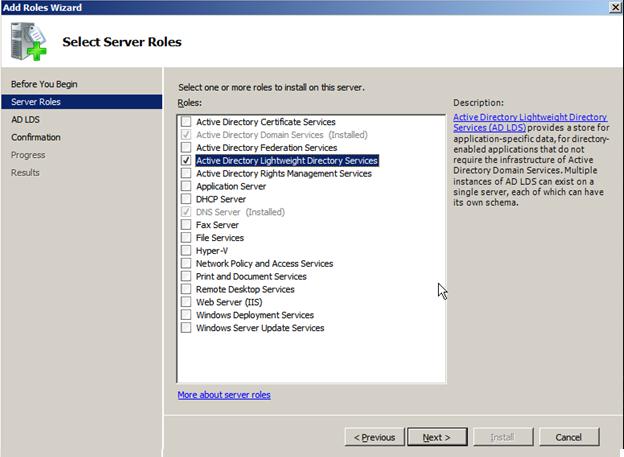Select Network Policy and Access Services label
The height and width of the screenshot is (457, 624).
pyautogui.click(x=265, y=264)
